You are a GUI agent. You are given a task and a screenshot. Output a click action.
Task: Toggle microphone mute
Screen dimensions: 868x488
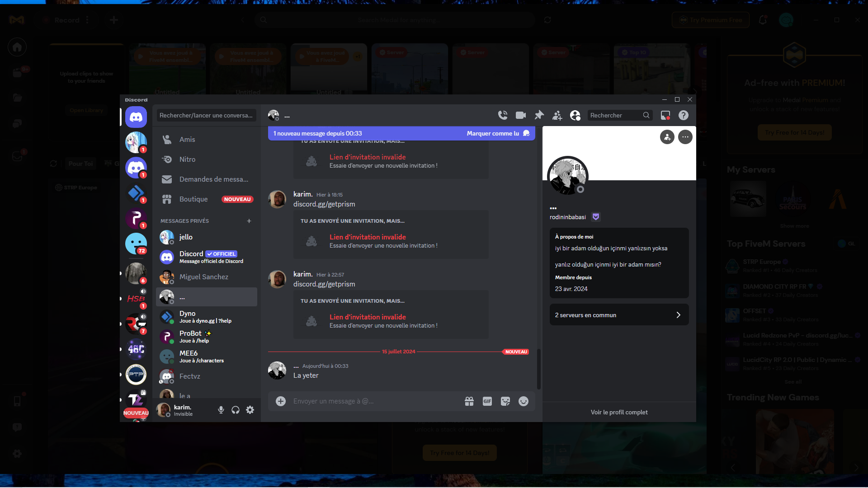(221, 410)
